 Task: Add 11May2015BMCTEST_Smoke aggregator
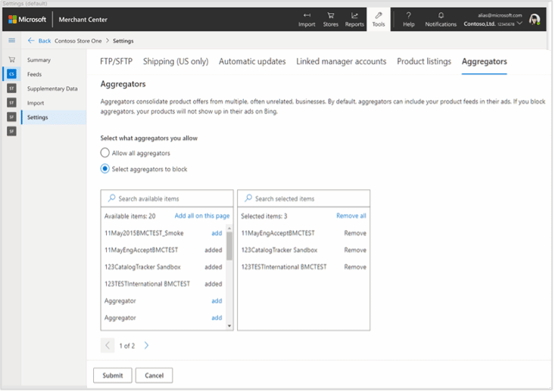tap(217, 233)
